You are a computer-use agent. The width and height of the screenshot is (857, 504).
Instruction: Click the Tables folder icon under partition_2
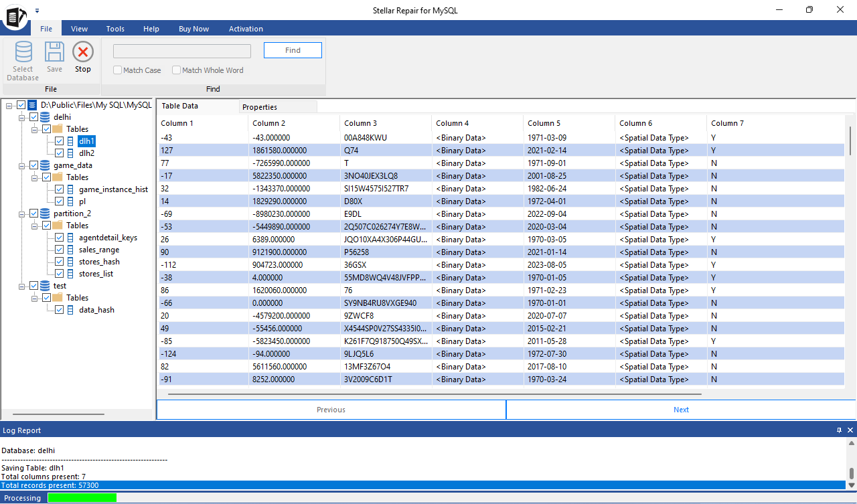pos(58,226)
